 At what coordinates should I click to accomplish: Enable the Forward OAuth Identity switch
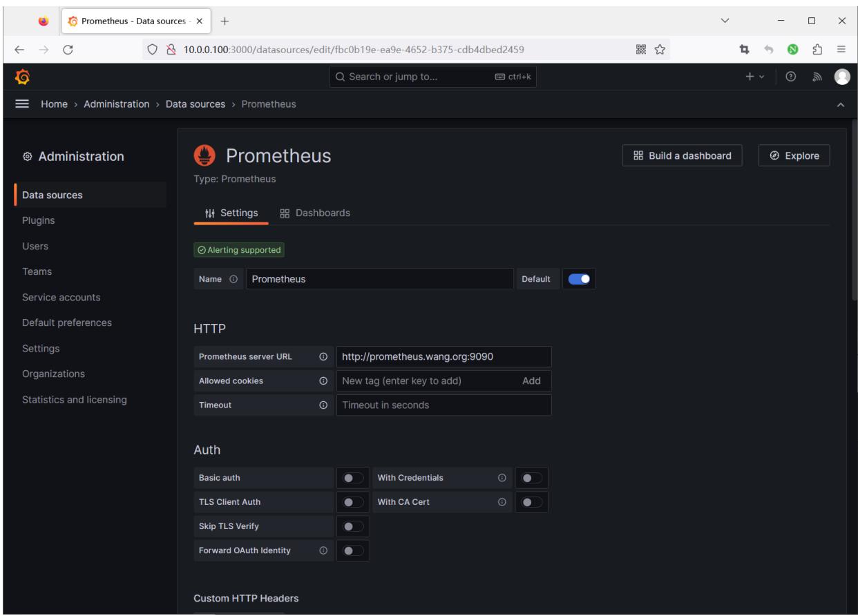[x=352, y=550]
